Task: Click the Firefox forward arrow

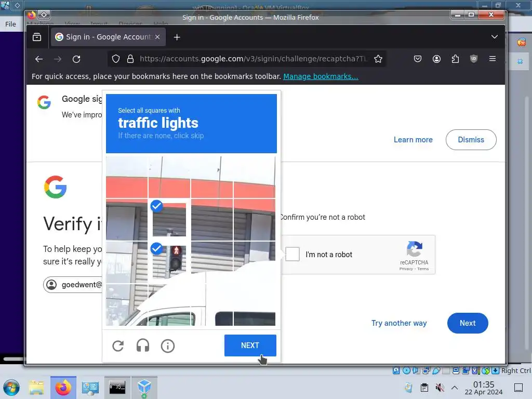Action: tap(58, 59)
